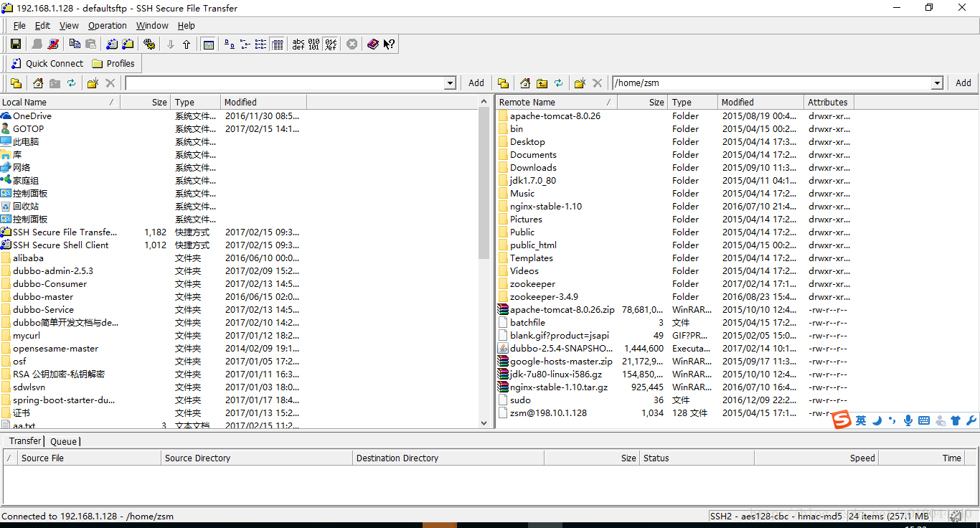980x528 pixels.
Task: Switch to the Queue tab
Action: point(63,441)
